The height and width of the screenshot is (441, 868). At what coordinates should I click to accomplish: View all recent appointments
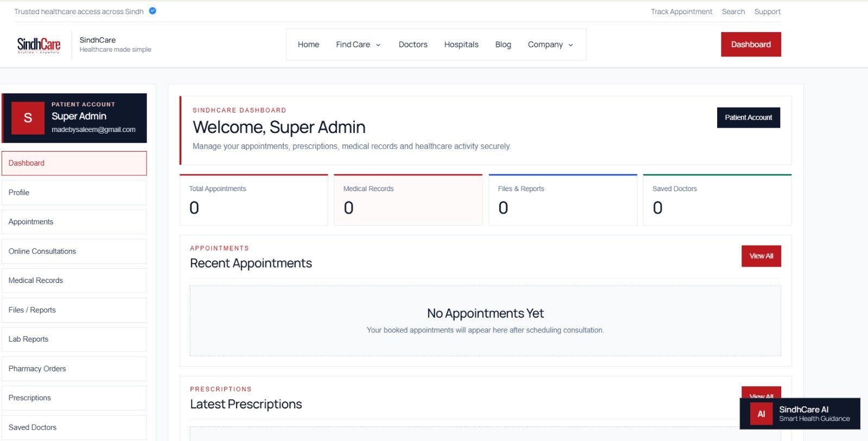coord(761,256)
